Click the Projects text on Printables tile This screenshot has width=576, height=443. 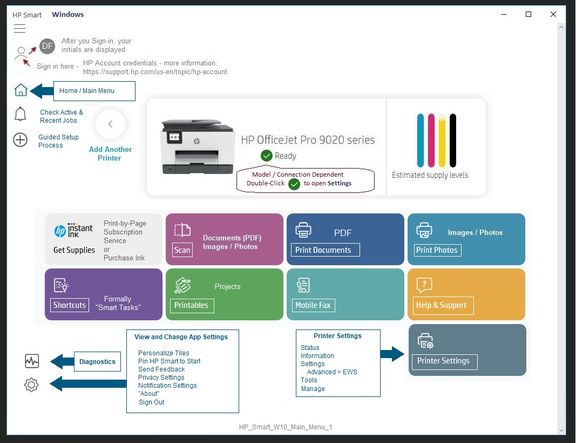pyautogui.click(x=227, y=286)
